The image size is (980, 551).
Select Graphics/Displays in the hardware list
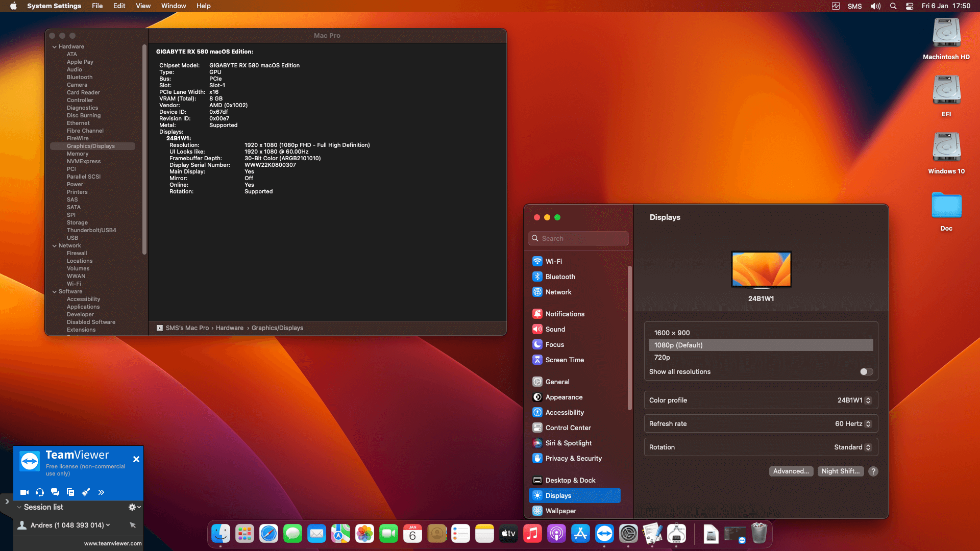(x=91, y=145)
